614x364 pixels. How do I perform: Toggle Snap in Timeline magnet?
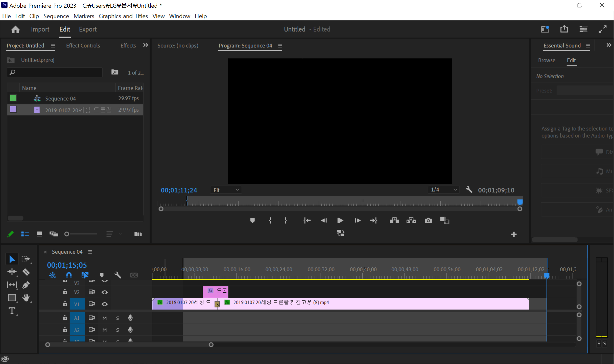(69, 275)
